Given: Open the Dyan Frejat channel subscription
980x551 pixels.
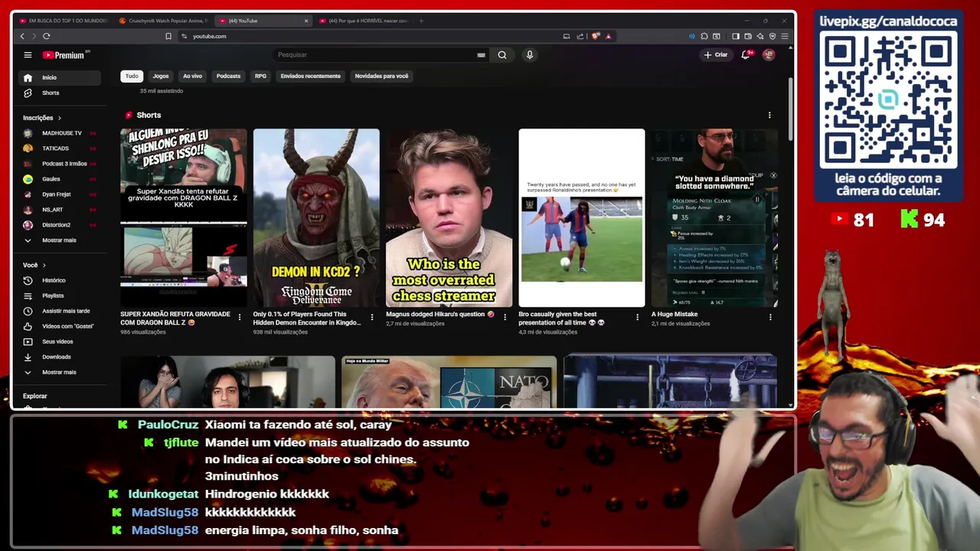Looking at the screenshot, I should 60,194.
